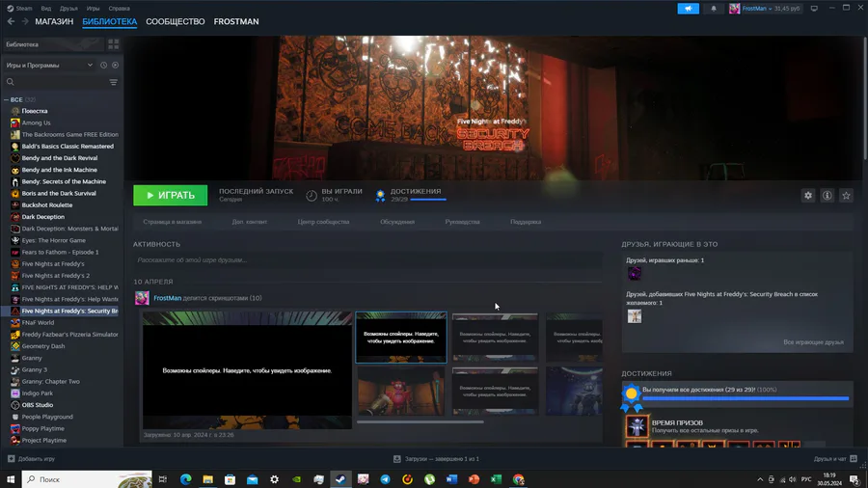
Task: Open Игры menu
Action: (x=93, y=9)
